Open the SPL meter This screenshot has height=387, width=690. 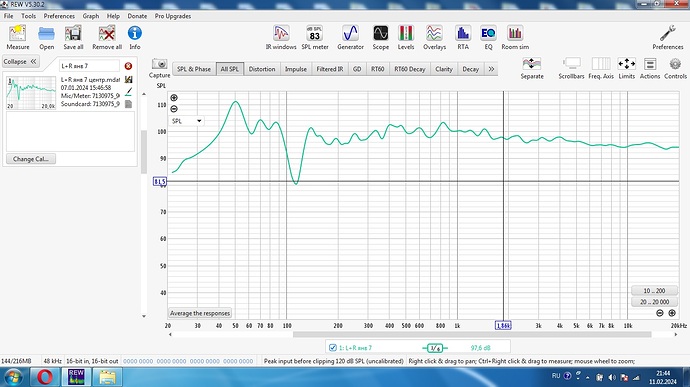click(x=315, y=37)
